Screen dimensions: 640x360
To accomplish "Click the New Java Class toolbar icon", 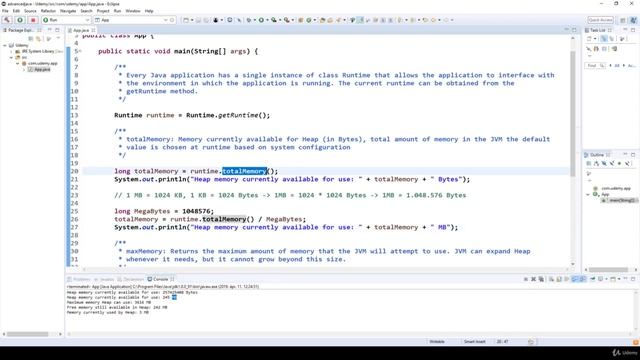I will [x=309, y=20].
